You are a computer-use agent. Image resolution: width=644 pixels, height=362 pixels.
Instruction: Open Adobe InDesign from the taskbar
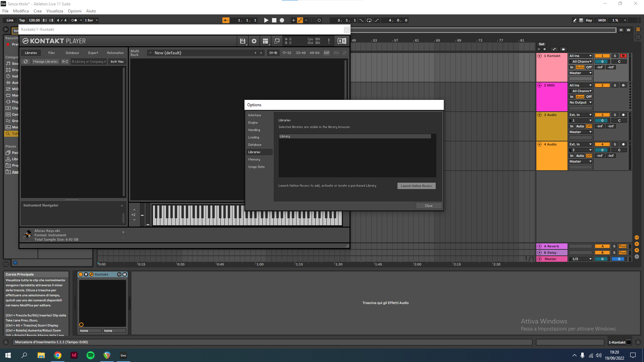74,355
